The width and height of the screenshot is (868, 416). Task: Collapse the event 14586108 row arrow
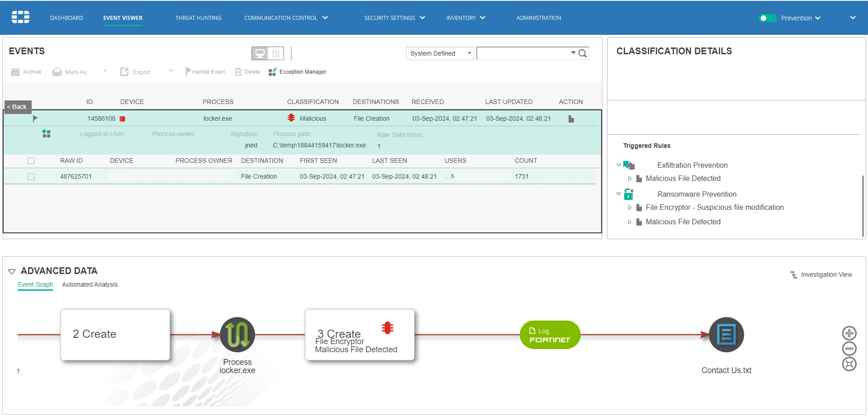(35, 118)
